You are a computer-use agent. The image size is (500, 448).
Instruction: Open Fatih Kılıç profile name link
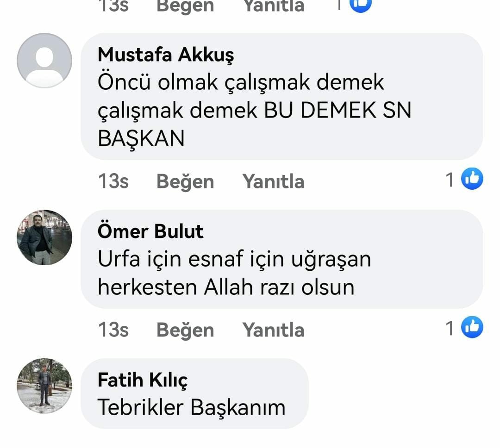click(143, 380)
